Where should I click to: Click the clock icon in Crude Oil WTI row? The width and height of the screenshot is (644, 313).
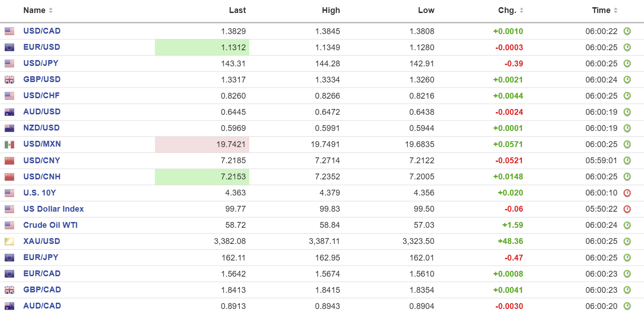[627, 225]
